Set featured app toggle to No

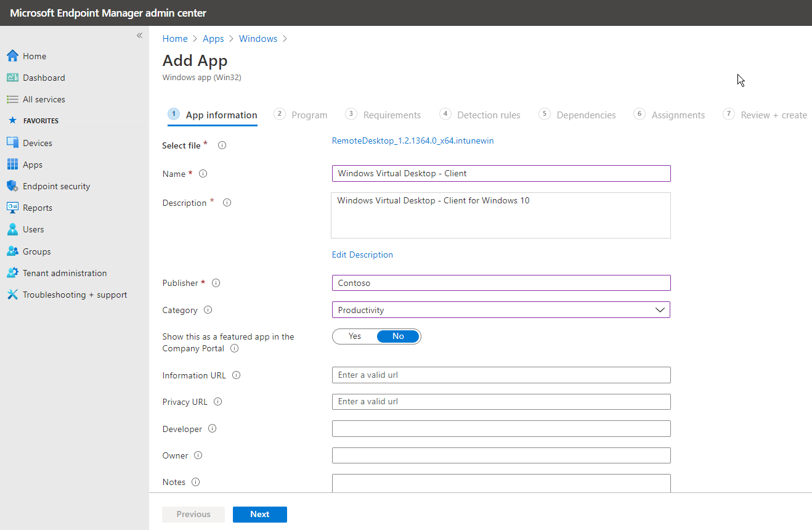coord(398,336)
